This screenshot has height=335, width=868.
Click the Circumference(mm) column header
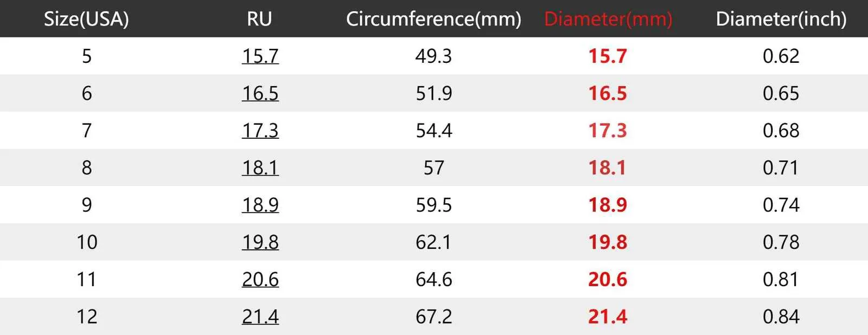point(433,19)
